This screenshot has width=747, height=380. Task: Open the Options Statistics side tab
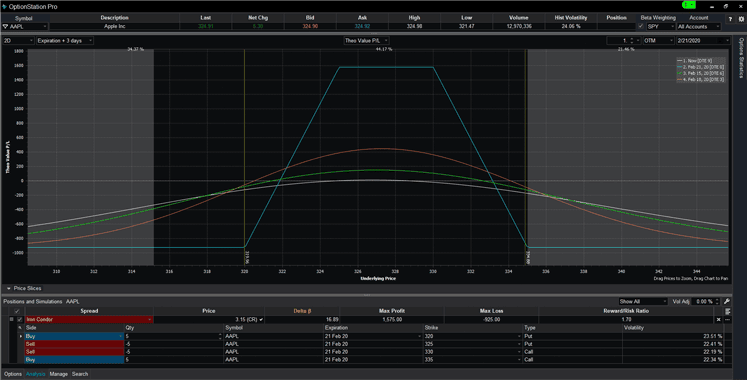point(741,58)
